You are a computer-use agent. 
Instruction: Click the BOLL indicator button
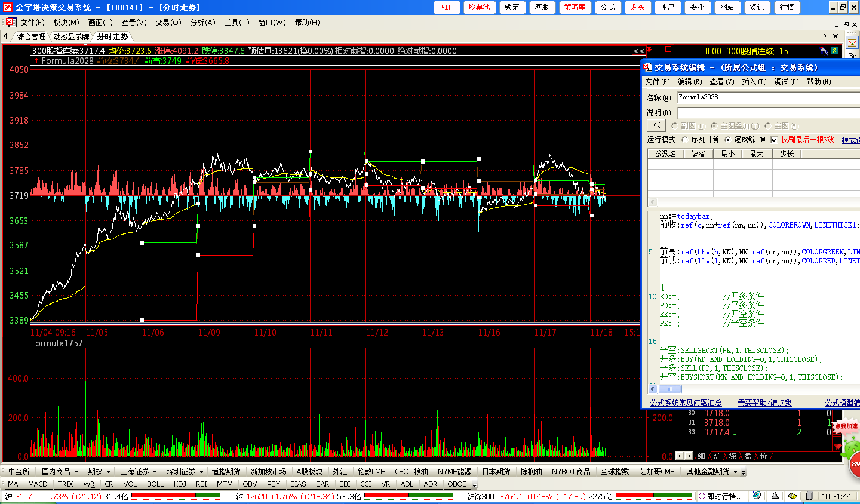coord(155,484)
